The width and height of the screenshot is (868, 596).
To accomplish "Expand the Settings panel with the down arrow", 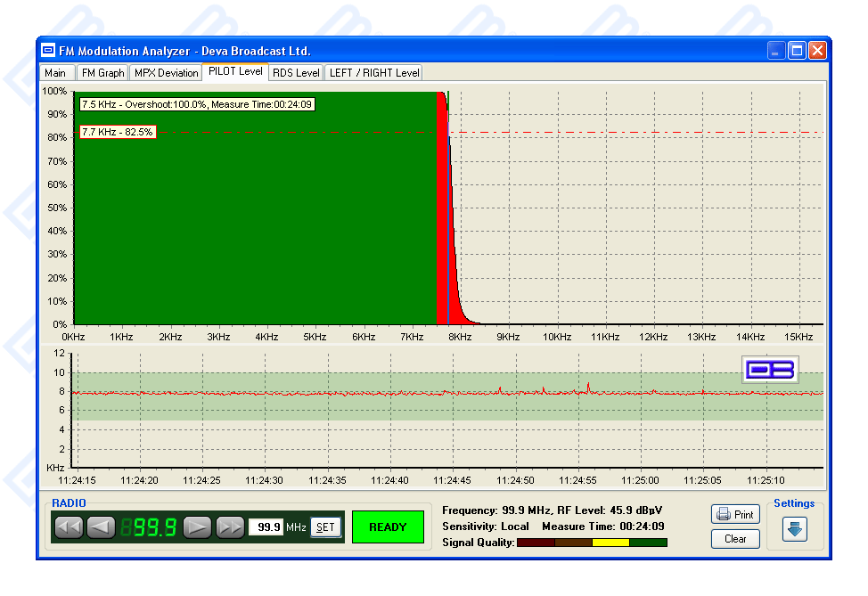I will pyautogui.click(x=794, y=528).
